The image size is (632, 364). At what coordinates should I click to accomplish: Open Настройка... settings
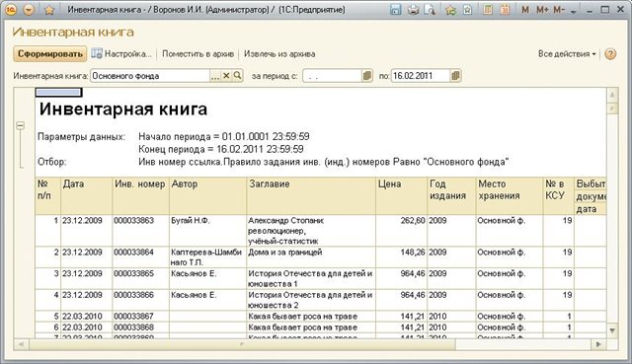tap(121, 53)
